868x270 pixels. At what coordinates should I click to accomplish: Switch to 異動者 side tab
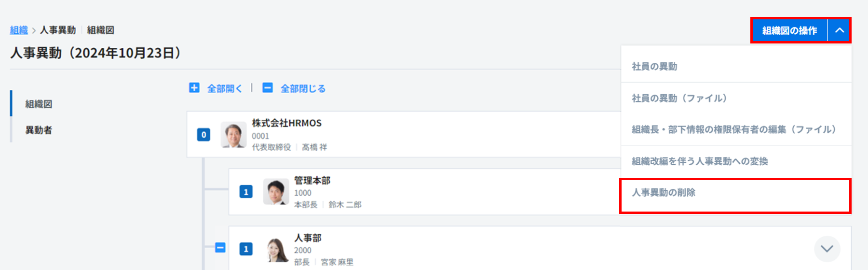[39, 130]
